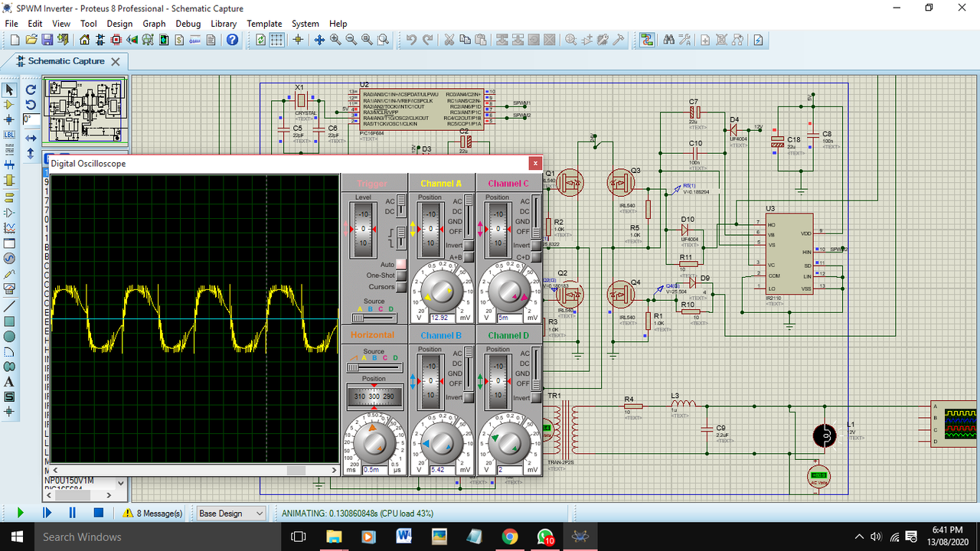
Task: Expand hidden icons in the system tray
Action: point(859,536)
